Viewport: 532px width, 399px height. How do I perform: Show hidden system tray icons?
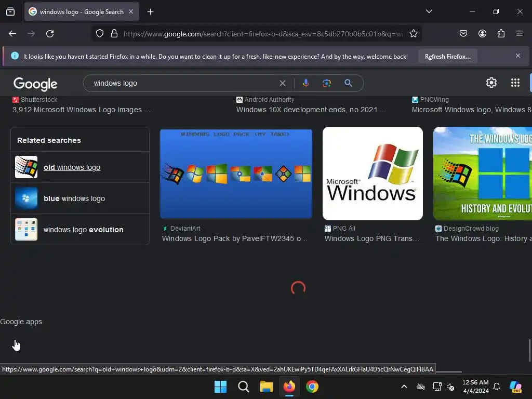404,387
